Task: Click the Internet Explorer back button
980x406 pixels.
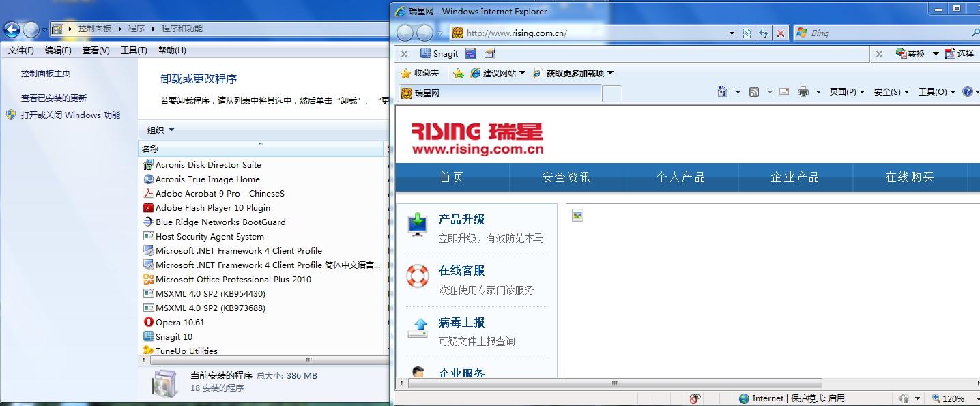Action: 405,33
